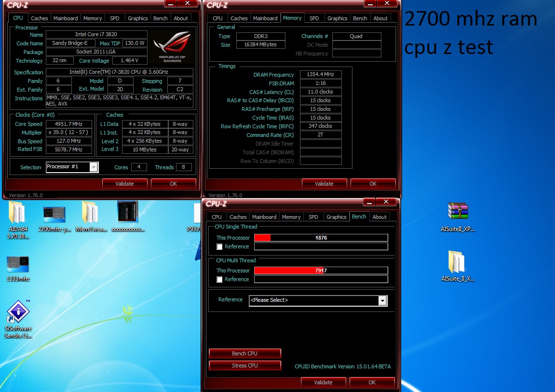Click OK in Bench window

[372, 382]
